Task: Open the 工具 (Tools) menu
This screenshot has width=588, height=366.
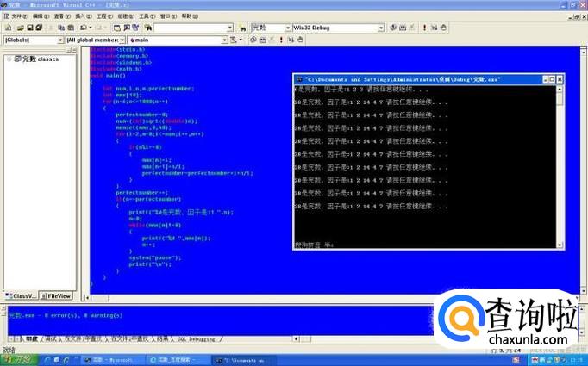Action: pyautogui.click(x=147, y=16)
